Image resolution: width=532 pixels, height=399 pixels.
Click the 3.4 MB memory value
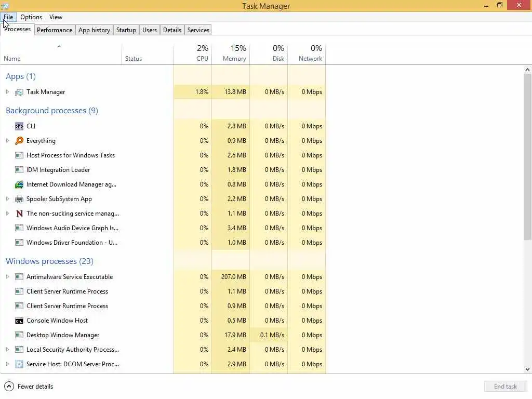click(236, 228)
